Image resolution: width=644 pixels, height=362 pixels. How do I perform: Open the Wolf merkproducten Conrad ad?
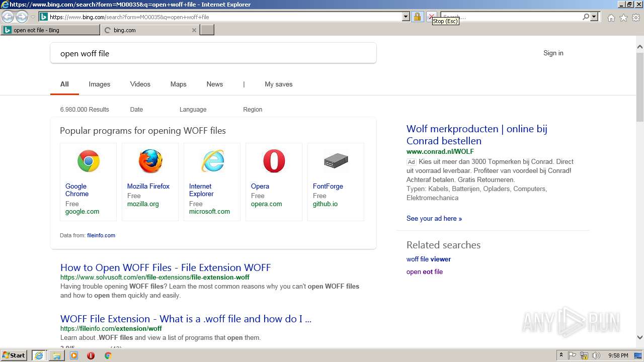point(476,135)
